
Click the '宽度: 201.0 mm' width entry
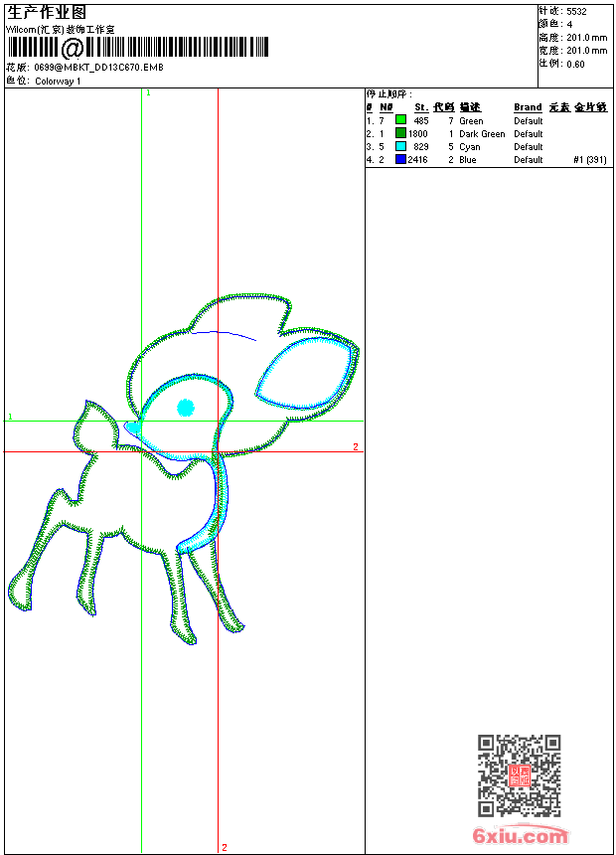coord(573,51)
